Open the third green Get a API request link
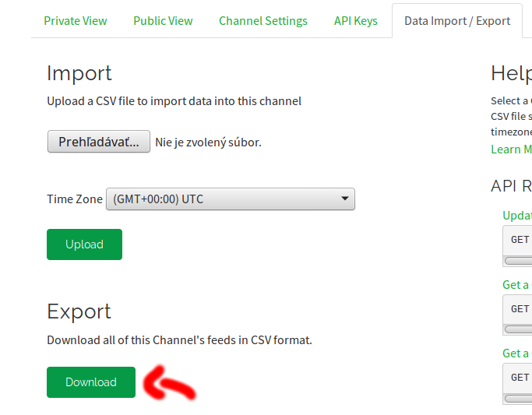The height and width of the screenshot is (415, 532). pyautogui.click(x=517, y=353)
